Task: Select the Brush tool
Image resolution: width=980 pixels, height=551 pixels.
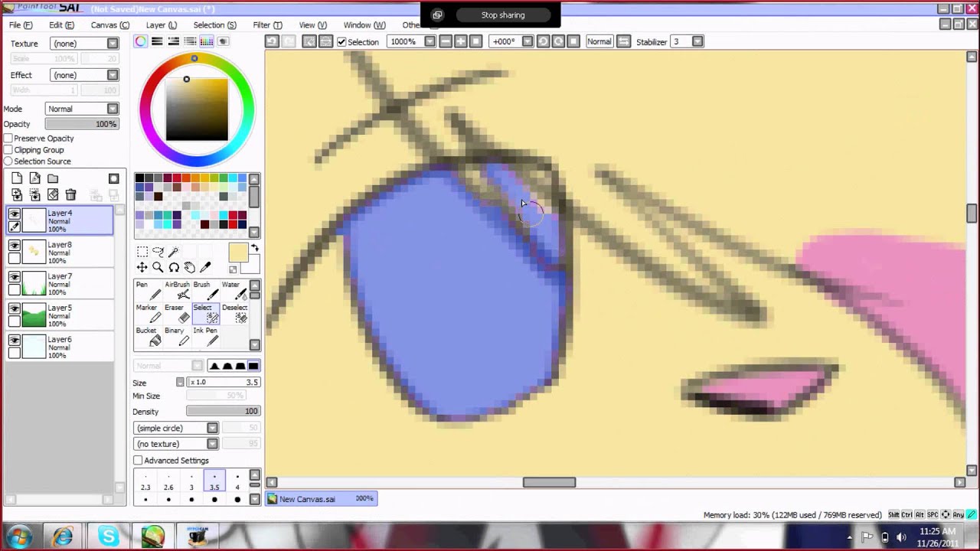Action: tap(205, 291)
